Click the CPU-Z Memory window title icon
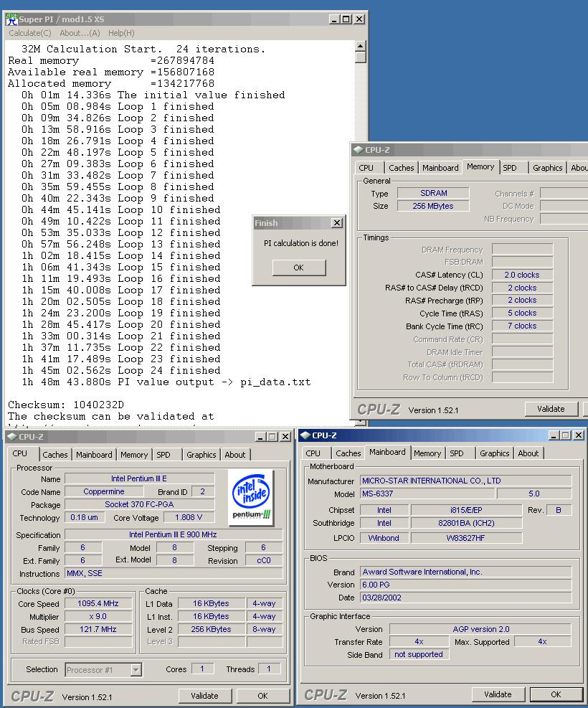 tap(357, 150)
